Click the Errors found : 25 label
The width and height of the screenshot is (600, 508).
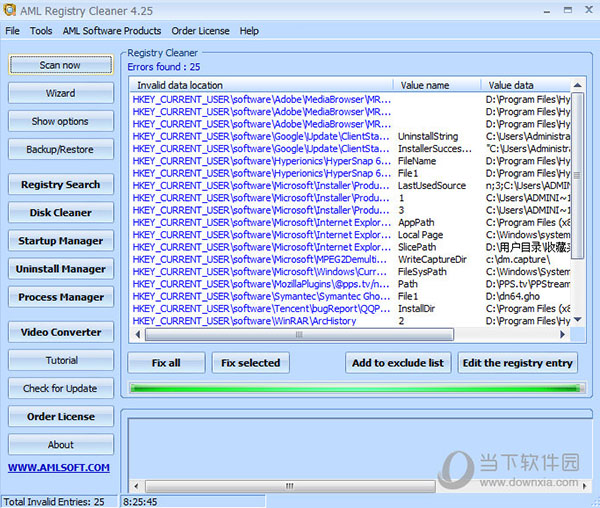pyautogui.click(x=164, y=67)
